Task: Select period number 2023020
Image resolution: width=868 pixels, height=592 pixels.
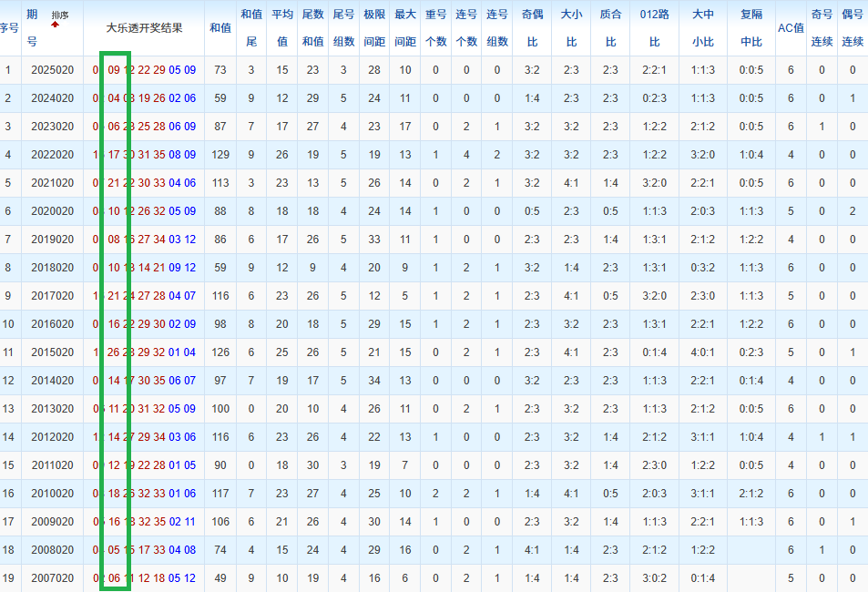Action: pyautogui.click(x=53, y=127)
